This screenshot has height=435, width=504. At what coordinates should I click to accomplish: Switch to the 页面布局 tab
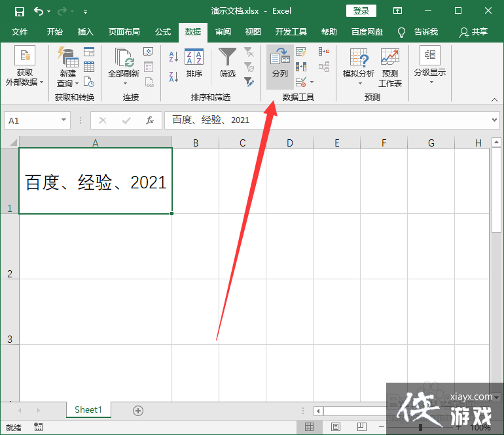[x=124, y=32]
